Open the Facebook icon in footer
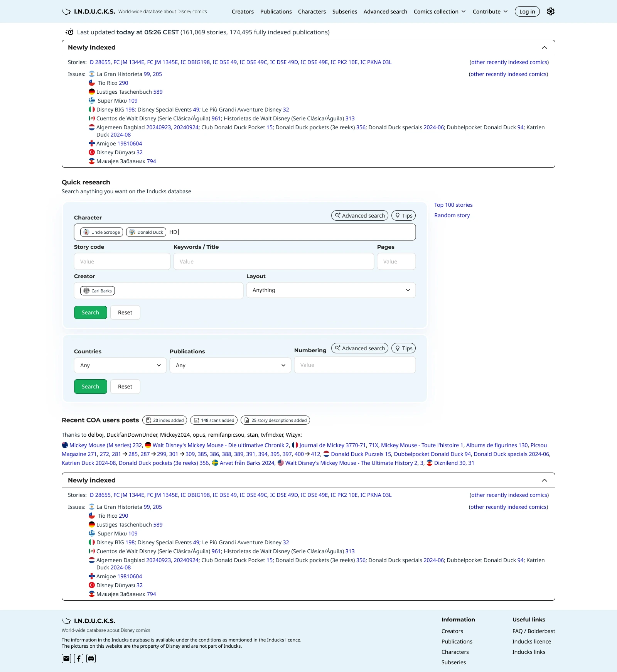This screenshot has width=617, height=672. tap(79, 658)
